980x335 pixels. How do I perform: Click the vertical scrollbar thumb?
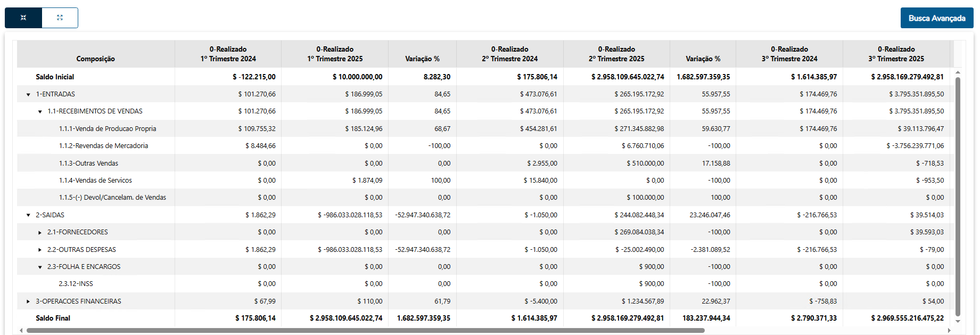[x=958, y=197]
